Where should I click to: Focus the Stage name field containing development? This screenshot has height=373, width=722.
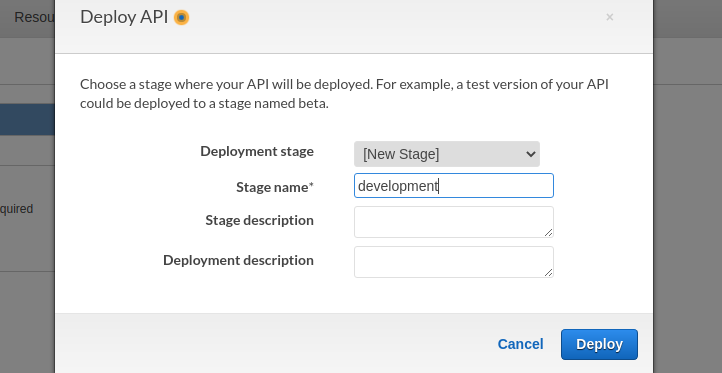[454, 186]
